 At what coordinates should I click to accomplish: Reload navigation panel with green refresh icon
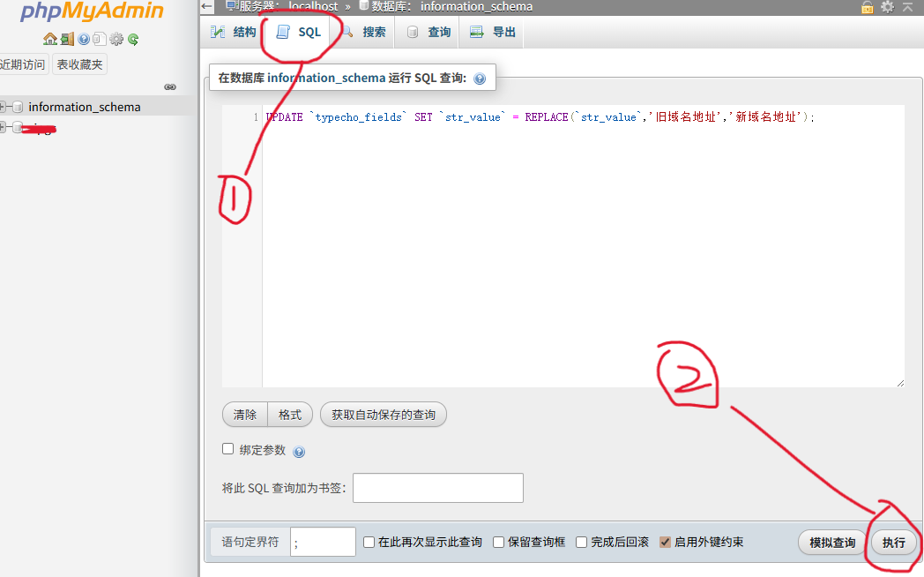[x=133, y=39]
